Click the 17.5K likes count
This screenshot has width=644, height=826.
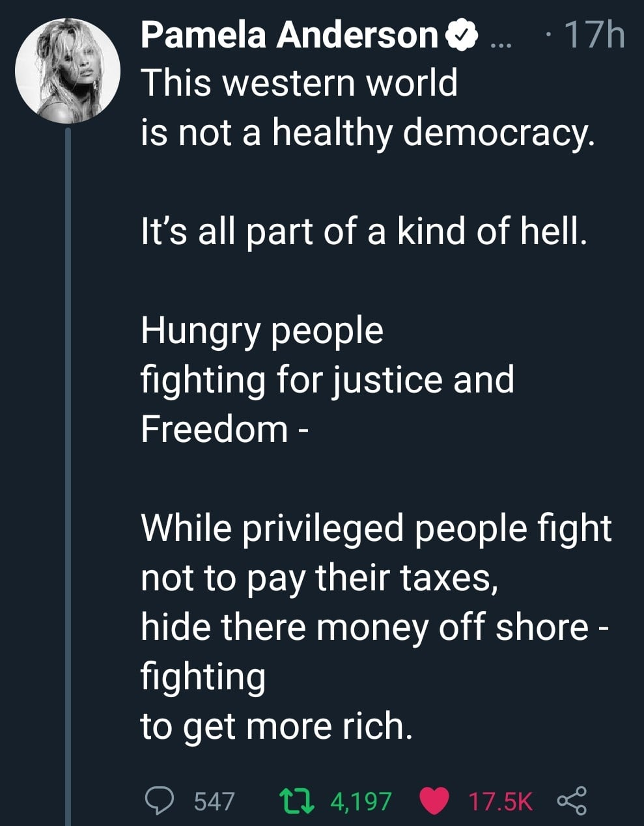pyautogui.click(x=500, y=801)
